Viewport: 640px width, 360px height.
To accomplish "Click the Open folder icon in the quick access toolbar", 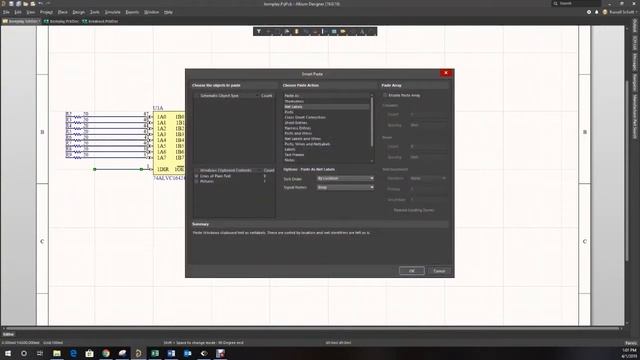I will (26, 4).
